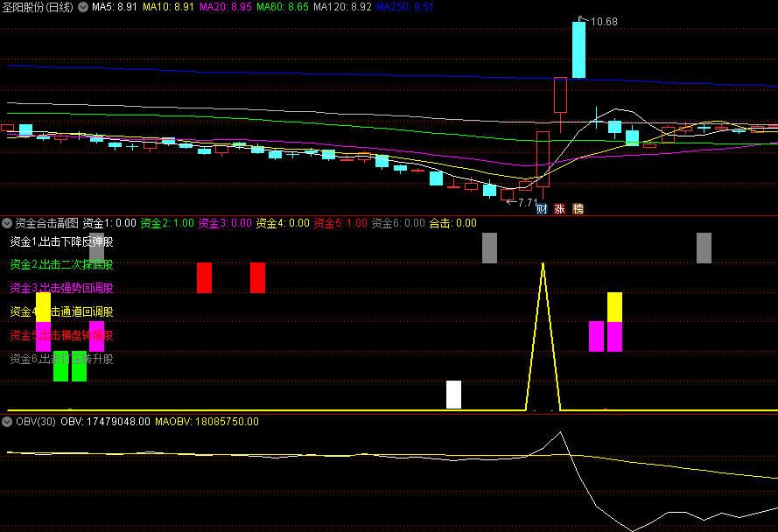Viewport: 778px width, 532px height.
Task: Click the 资金2,出击二次探底股 legend line
Action: pyautogui.click(x=61, y=264)
